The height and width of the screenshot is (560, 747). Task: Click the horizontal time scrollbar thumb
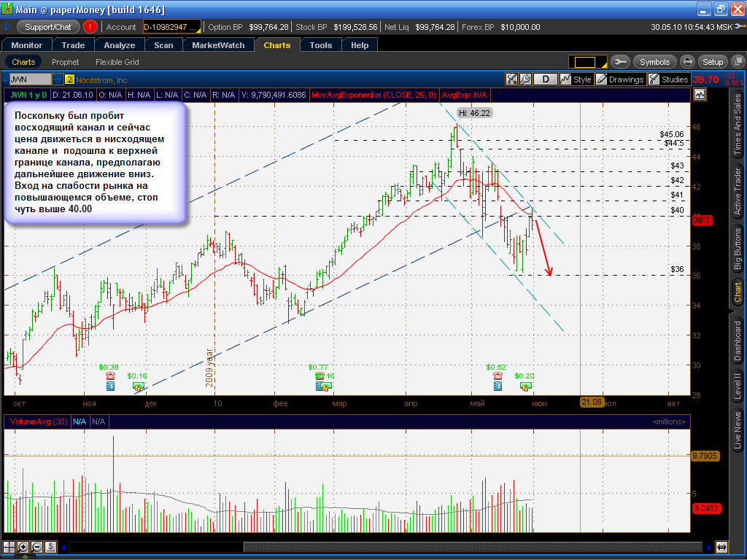click(x=473, y=547)
